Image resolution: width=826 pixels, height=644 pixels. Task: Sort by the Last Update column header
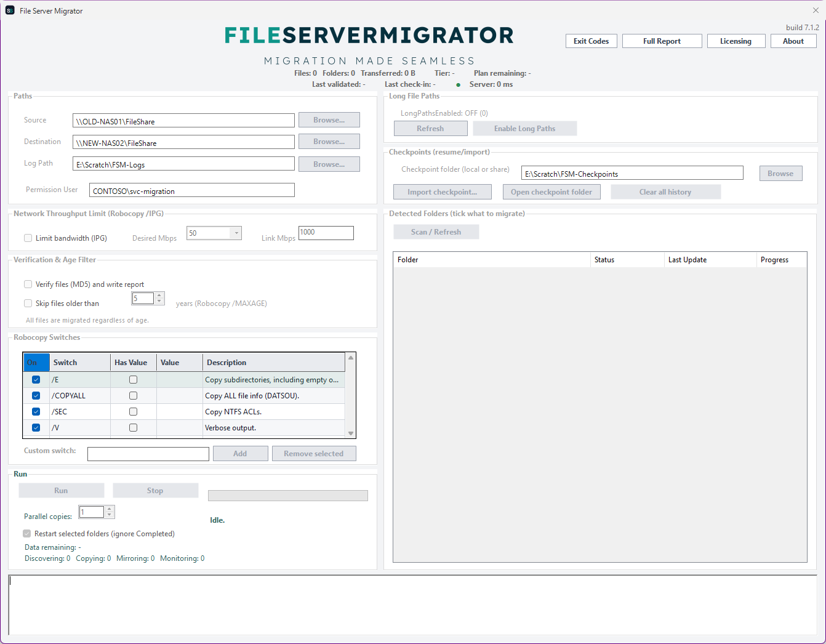[710, 260]
